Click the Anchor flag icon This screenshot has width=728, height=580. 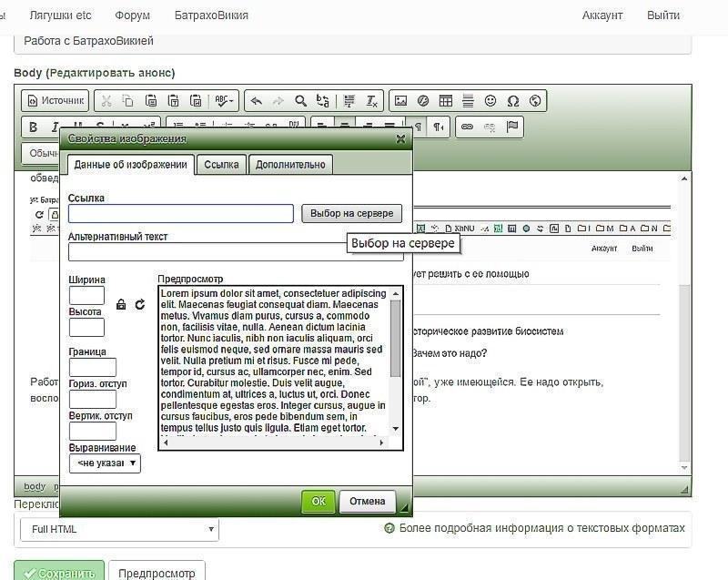pyautogui.click(x=512, y=127)
